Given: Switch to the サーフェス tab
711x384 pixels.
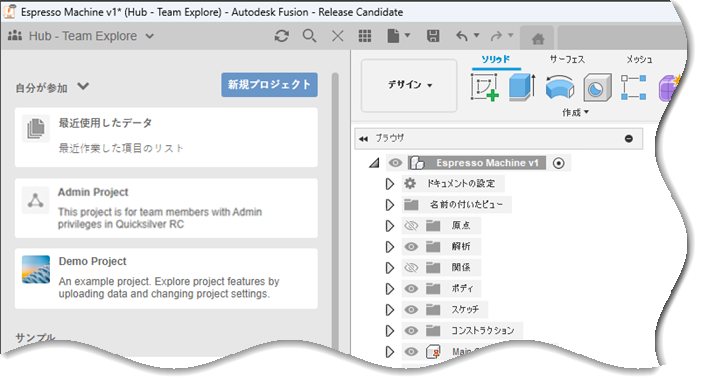Looking at the screenshot, I should coord(567,59).
